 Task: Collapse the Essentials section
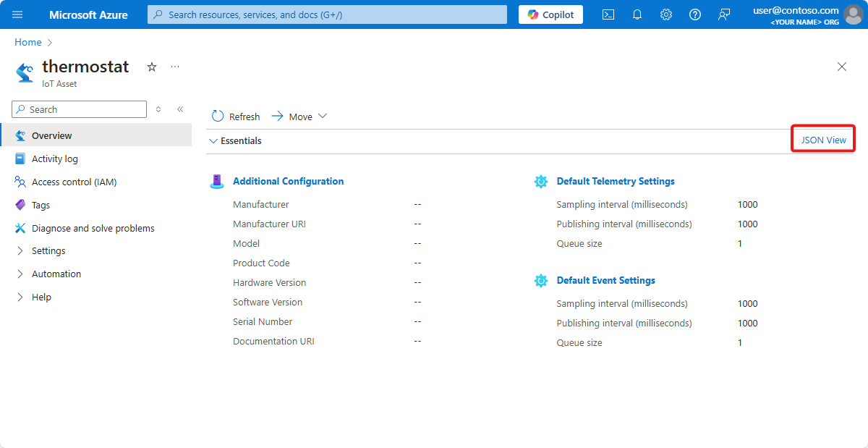(213, 141)
